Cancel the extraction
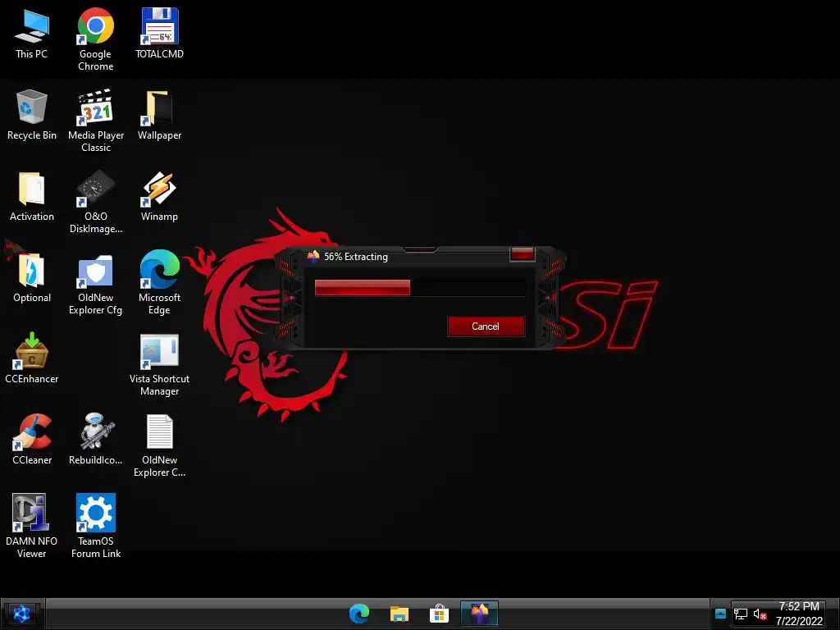Screen dimensions: 840x630 pyautogui.click(x=486, y=326)
